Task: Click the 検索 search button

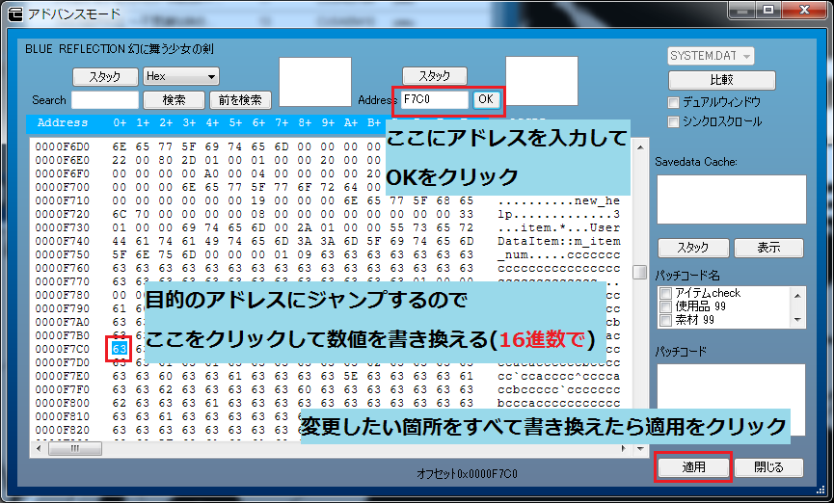Action: 174,99
